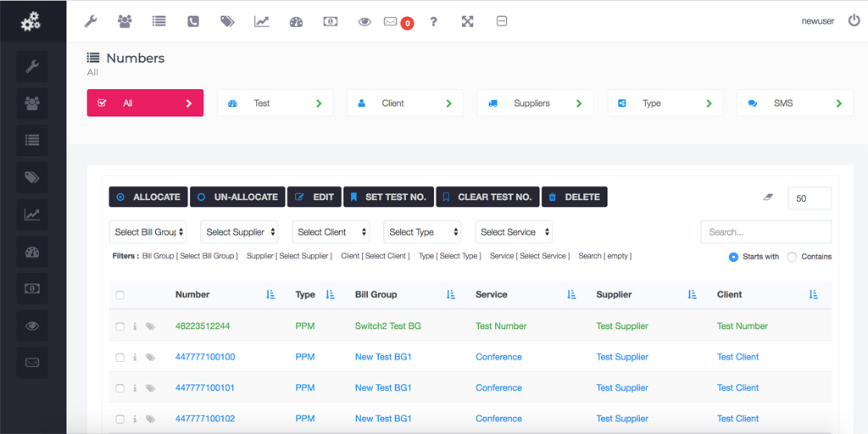
Task: Open the Select Bill Group dropdown
Action: tap(147, 232)
